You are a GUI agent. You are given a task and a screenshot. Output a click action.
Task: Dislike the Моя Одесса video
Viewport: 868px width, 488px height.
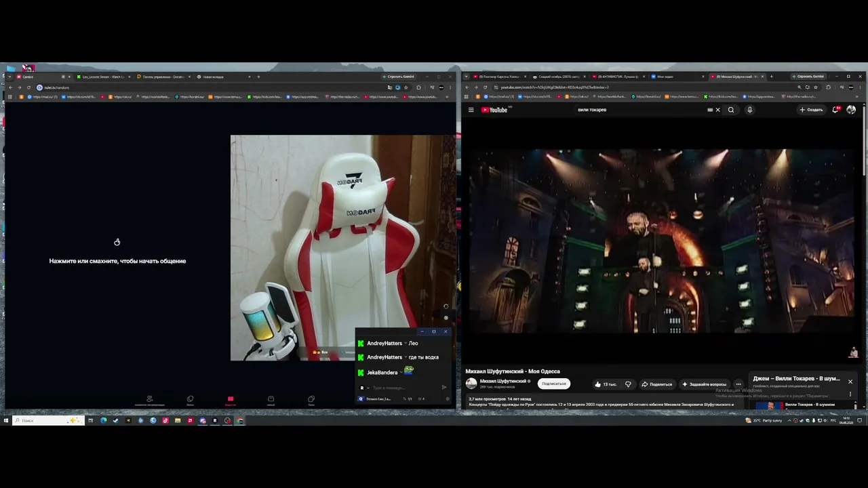[x=628, y=384]
